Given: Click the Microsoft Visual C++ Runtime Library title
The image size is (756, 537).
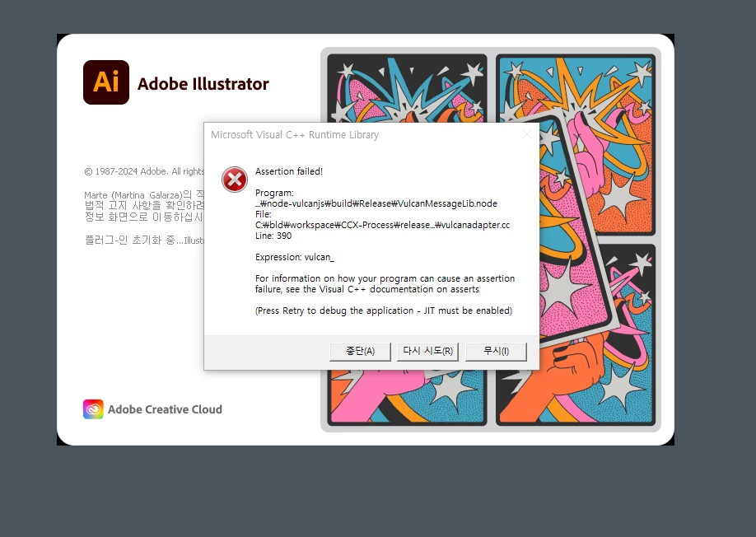Looking at the screenshot, I should click(295, 135).
